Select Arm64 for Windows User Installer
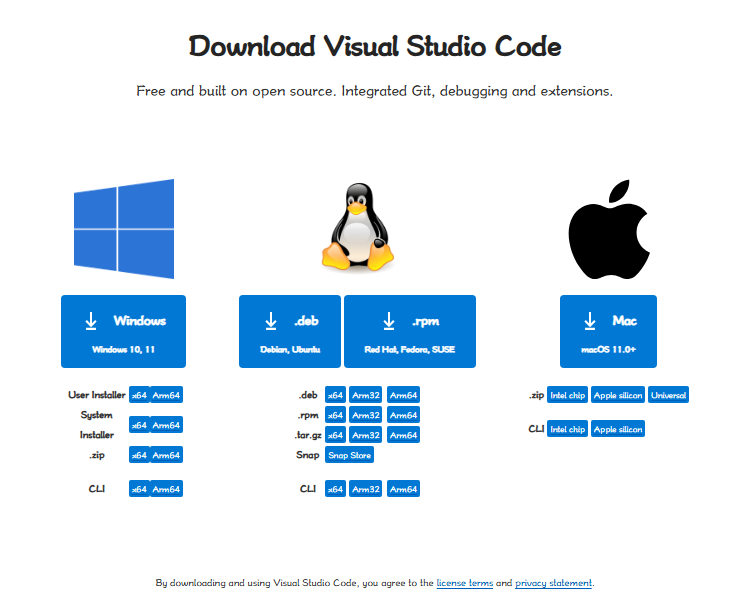This screenshot has height=612, width=754. coord(166,395)
